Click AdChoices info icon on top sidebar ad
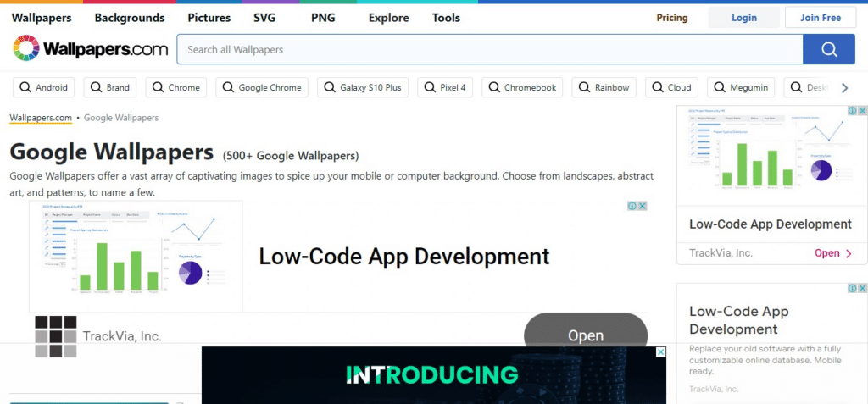868x404 pixels. (x=853, y=111)
